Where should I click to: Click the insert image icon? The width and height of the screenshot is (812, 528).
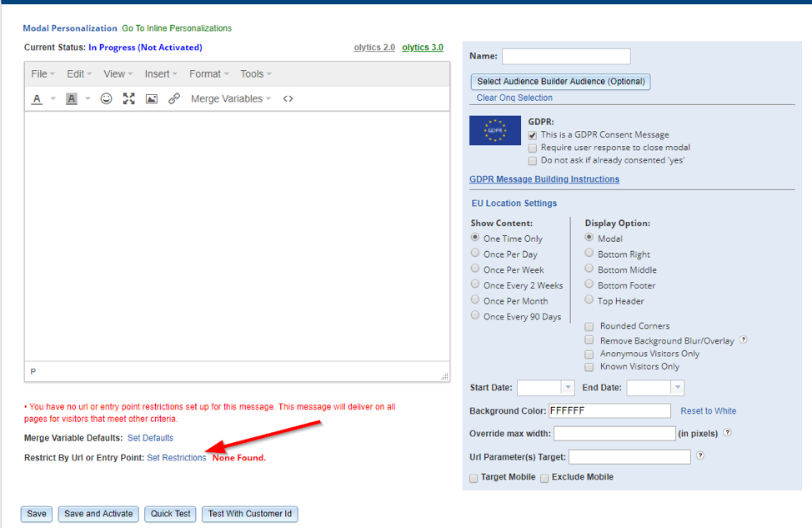pyautogui.click(x=151, y=98)
